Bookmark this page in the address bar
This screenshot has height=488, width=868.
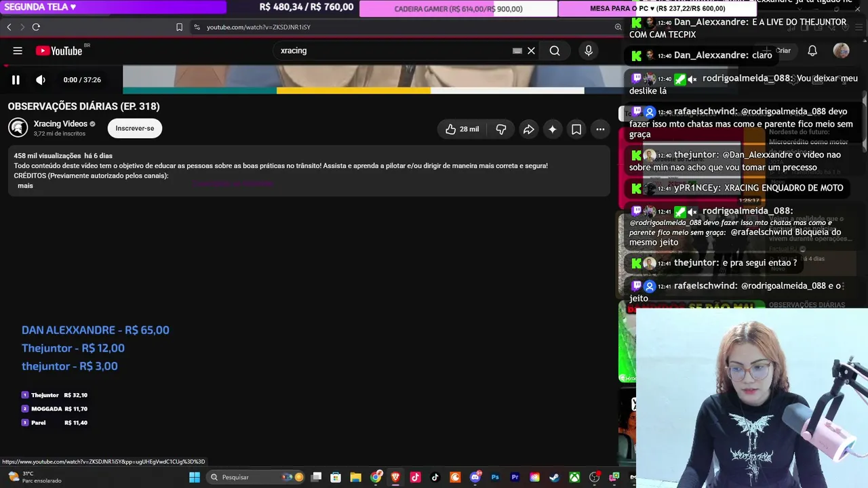179,27
